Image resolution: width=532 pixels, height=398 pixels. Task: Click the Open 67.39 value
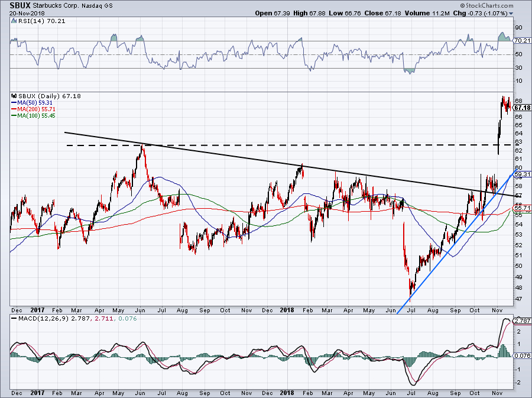coord(273,13)
